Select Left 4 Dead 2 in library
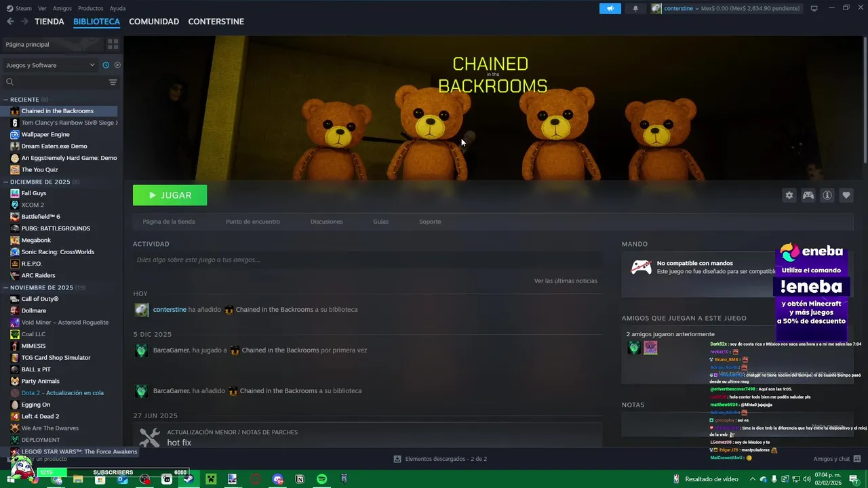868x488 pixels. (40, 416)
